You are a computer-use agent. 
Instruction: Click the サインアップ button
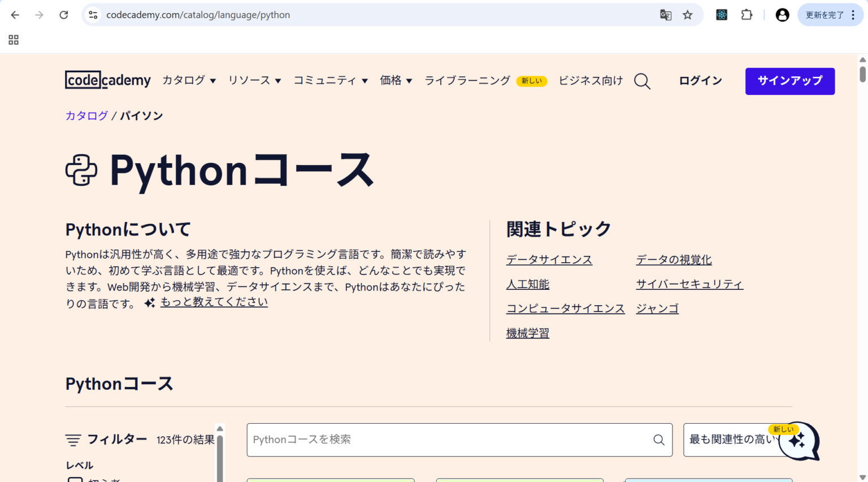[x=789, y=81]
